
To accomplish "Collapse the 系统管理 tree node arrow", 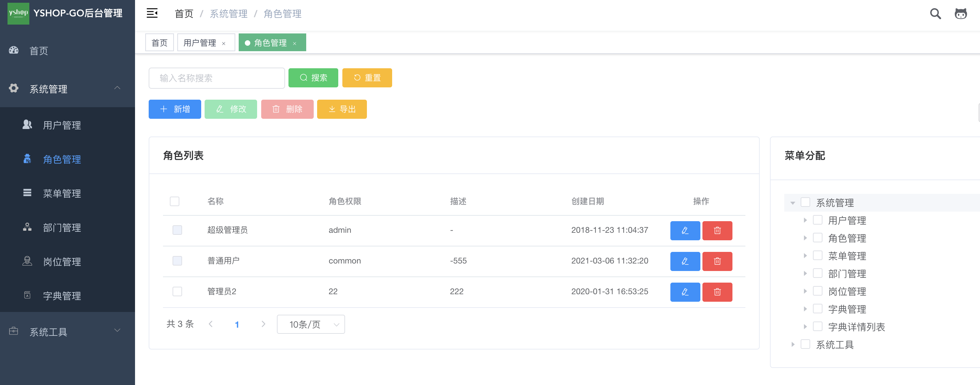I will [792, 203].
